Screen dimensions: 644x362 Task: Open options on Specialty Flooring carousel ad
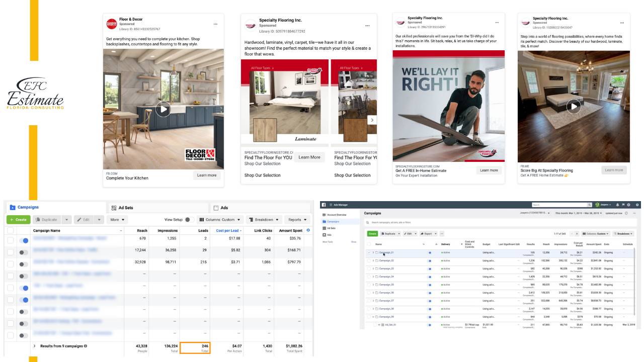coord(367,26)
